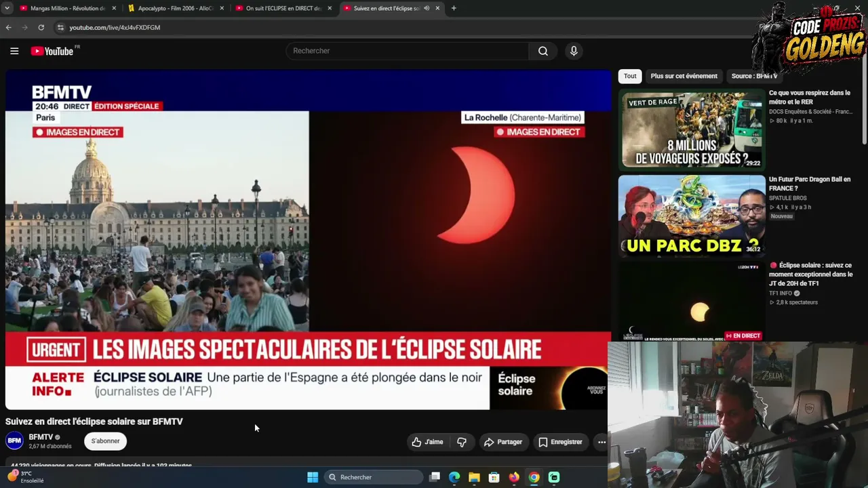This screenshot has height=488, width=868.
Task: Open the BFMTV channel name link
Action: click(x=41, y=437)
